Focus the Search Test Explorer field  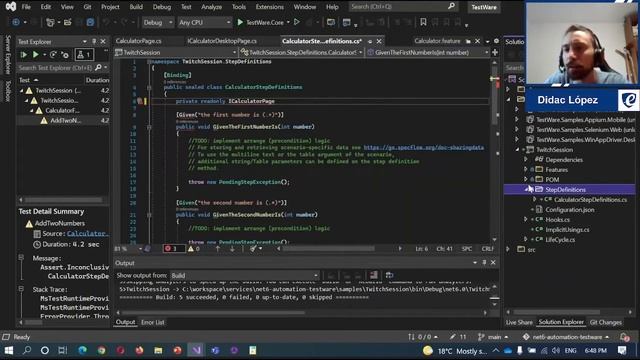tap(55, 68)
